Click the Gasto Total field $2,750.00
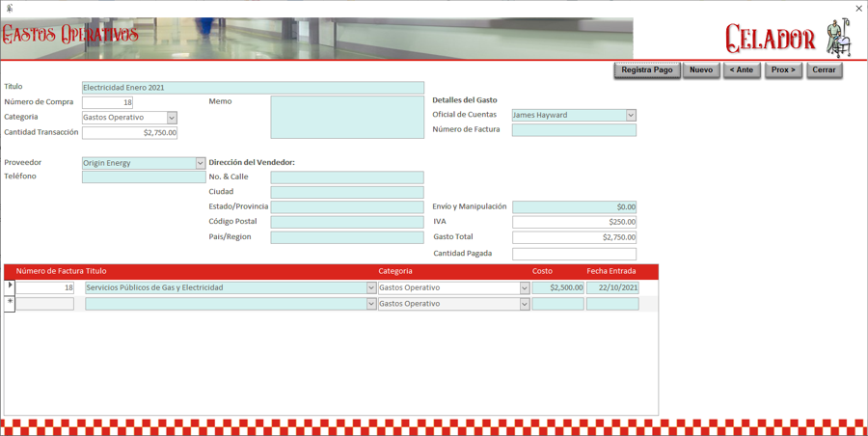This screenshot has width=868, height=436. [x=574, y=237]
